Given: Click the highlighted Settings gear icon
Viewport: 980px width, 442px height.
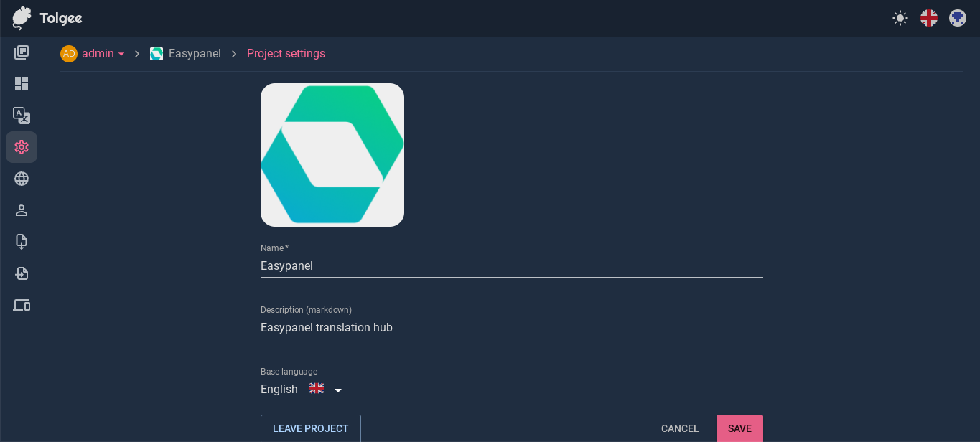Looking at the screenshot, I should [x=22, y=147].
